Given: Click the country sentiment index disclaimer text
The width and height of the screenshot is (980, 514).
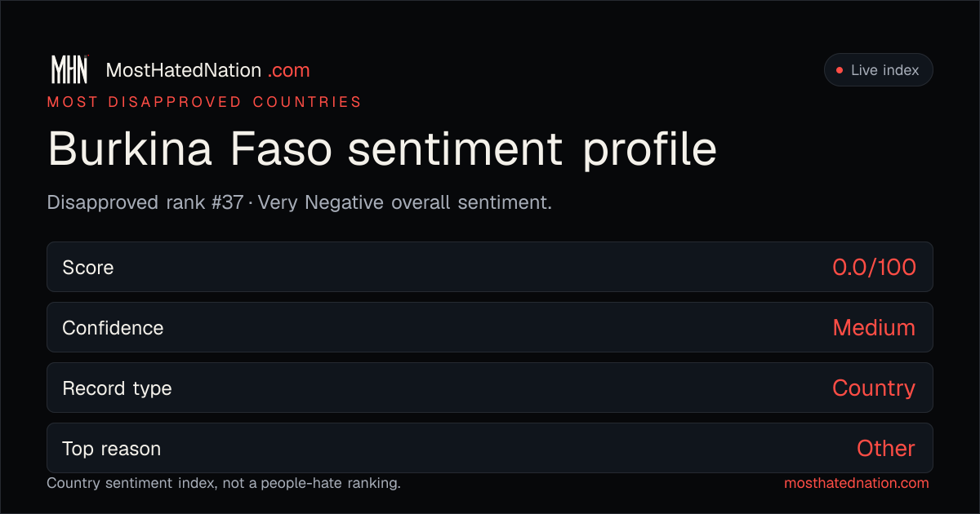Looking at the screenshot, I should tap(224, 483).
